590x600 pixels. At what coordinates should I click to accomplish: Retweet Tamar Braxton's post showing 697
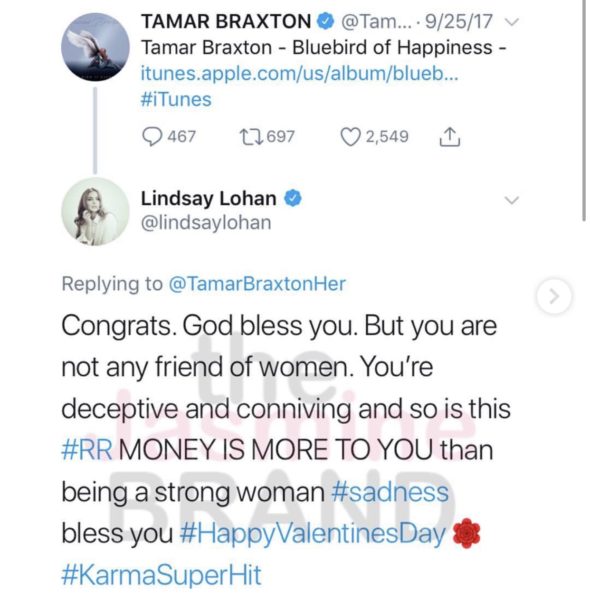point(251,137)
